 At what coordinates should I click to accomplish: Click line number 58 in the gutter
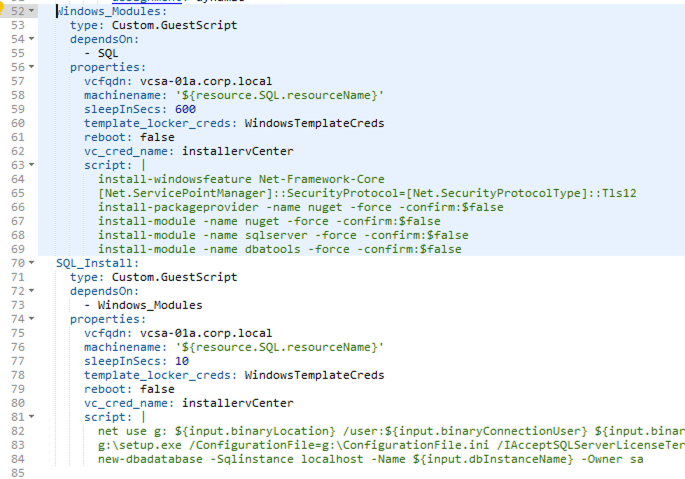[17, 95]
